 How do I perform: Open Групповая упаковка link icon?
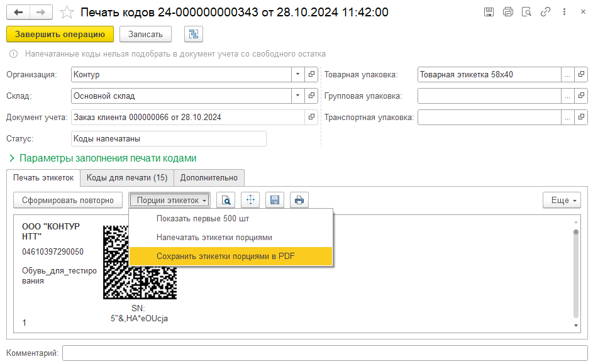click(x=581, y=96)
